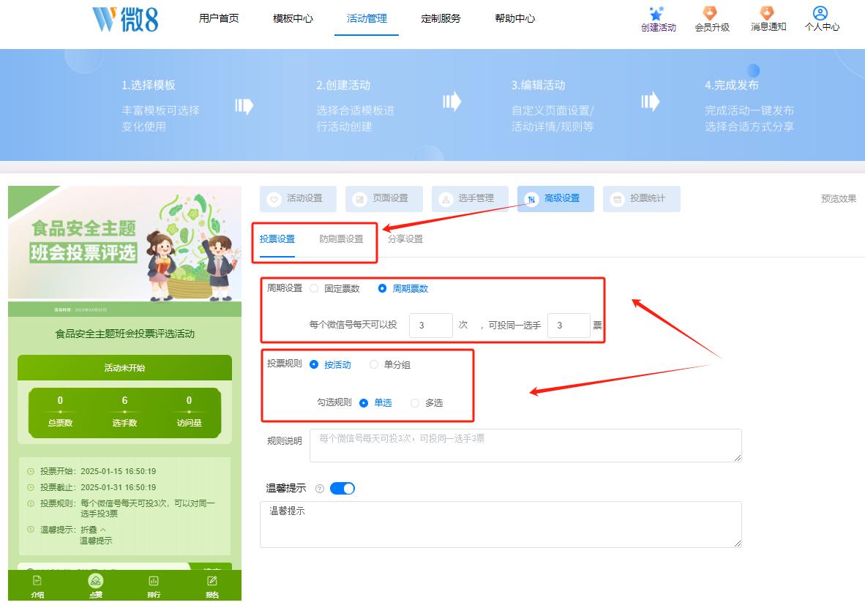Screen dimensions: 865x616
Task: Toggle the 温馨提示 switch
Action: pyautogui.click(x=342, y=489)
